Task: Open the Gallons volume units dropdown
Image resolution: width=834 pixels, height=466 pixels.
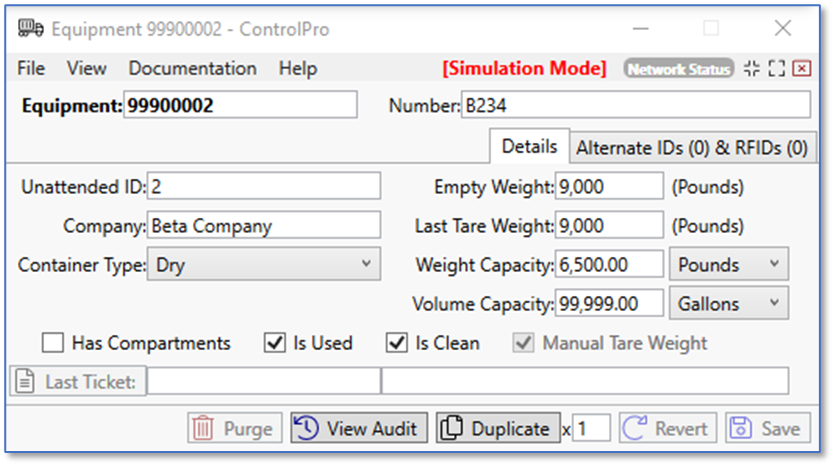Action: click(728, 302)
